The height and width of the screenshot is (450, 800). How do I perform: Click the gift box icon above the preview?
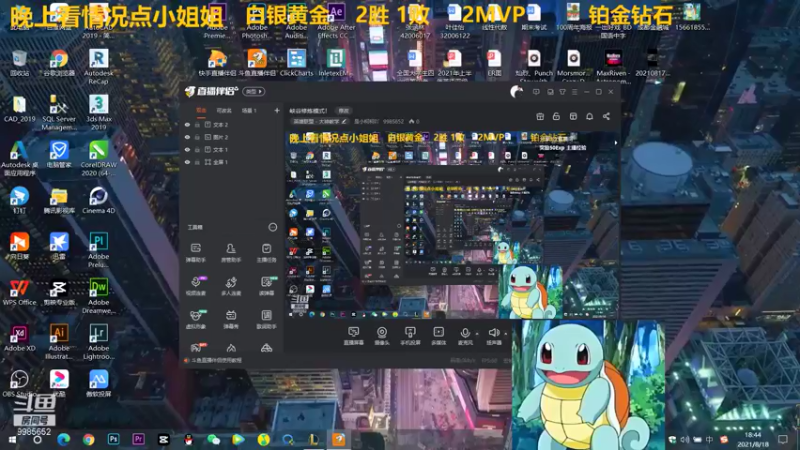(540, 116)
